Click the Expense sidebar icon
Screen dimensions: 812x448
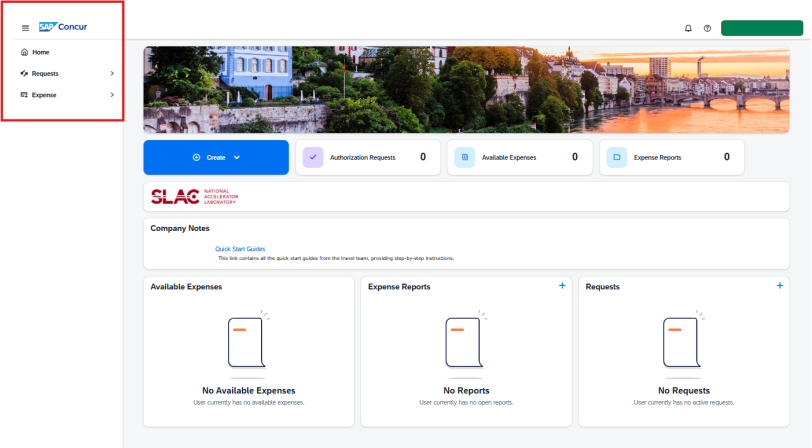point(24,95)
